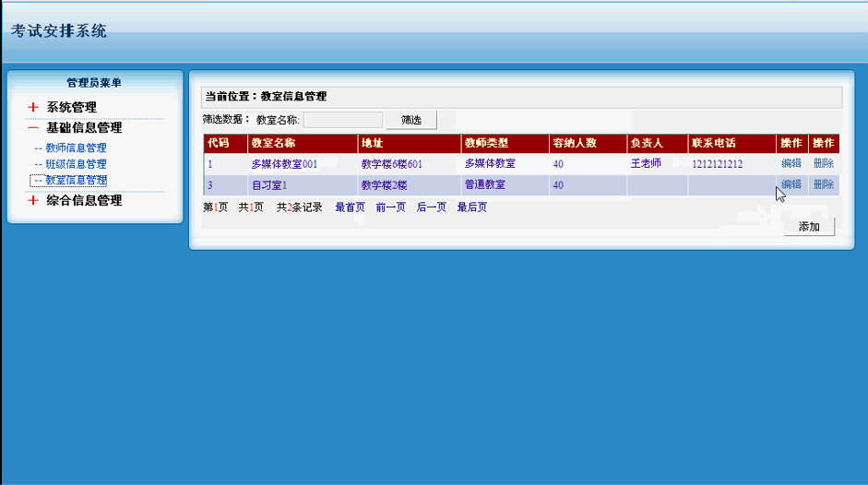The height and width of the screenshot is (485, 868).
Task: Open 教室信息管理 in the sidebar
Action: coord(76,180)
